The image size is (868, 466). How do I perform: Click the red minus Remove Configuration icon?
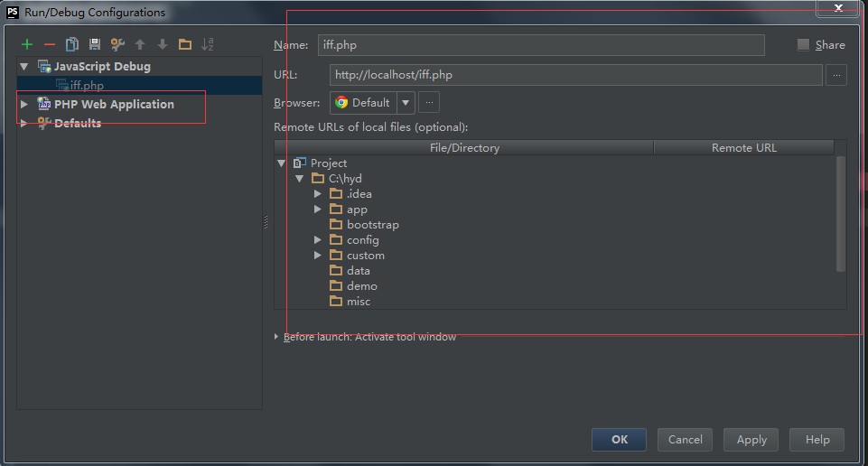click(50, 44)
